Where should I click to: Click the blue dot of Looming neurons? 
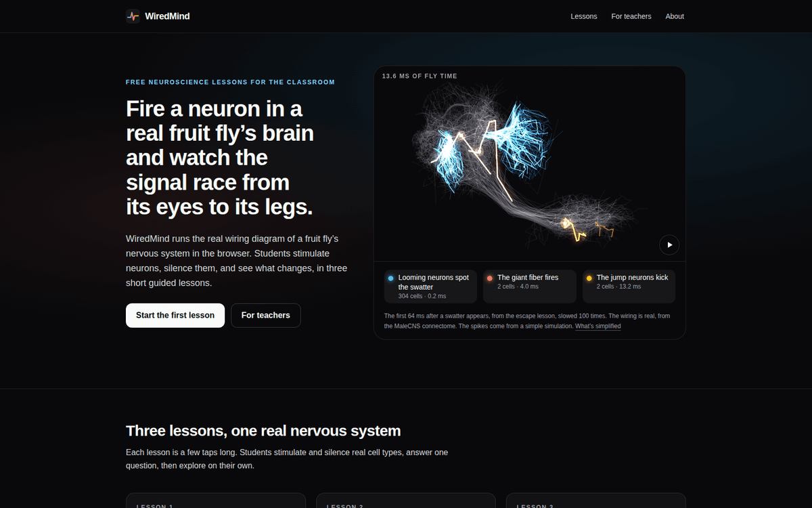pos(390,278)
